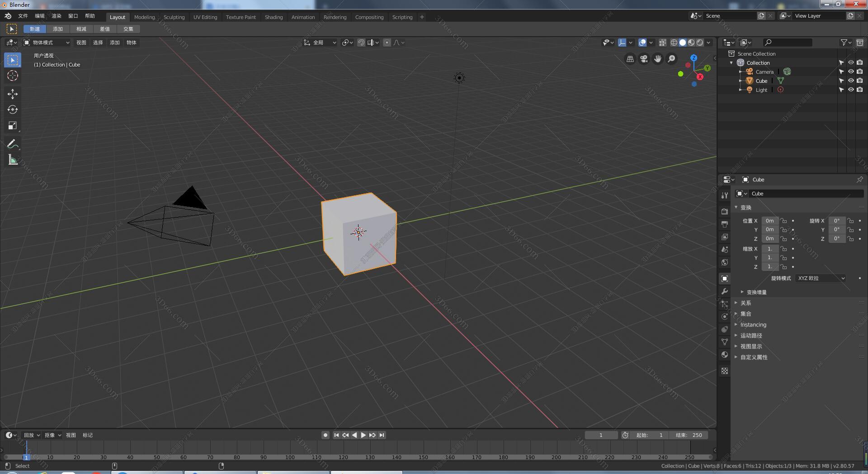Click the Cube object name field
This screenshot has height=474, width=868.
pyautogui.click(x=805, y=194)
